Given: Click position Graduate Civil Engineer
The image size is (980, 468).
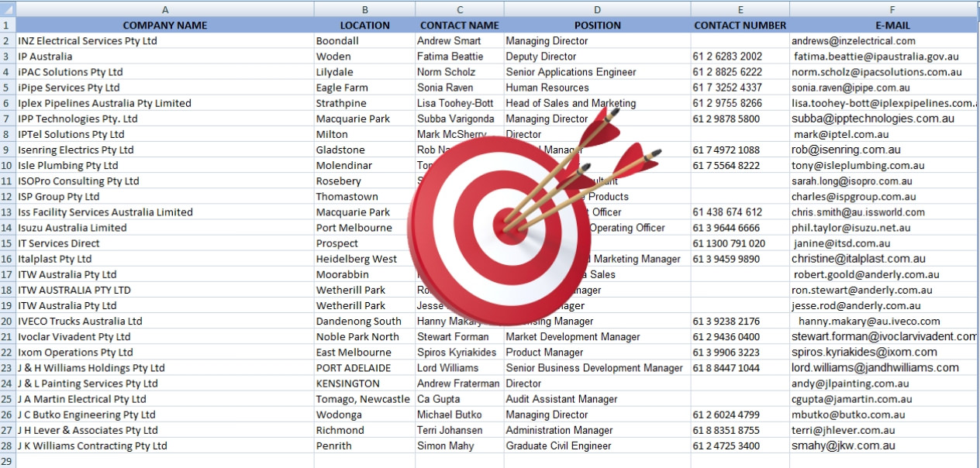Looking at the screenshot, I should (598, 446).
